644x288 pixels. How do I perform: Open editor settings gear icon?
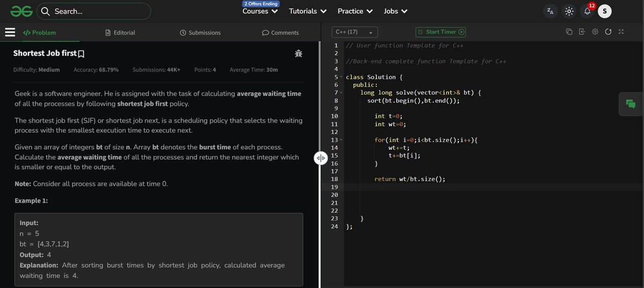595,32
